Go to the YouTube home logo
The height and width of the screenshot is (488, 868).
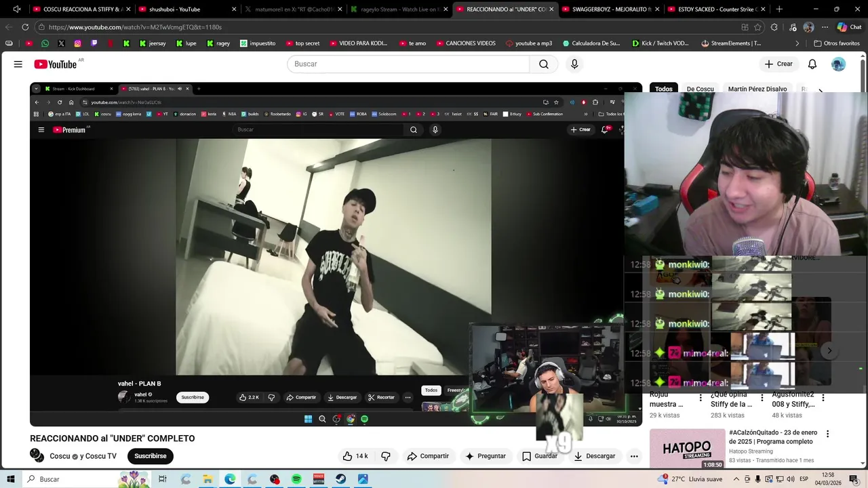pos(56,64)
